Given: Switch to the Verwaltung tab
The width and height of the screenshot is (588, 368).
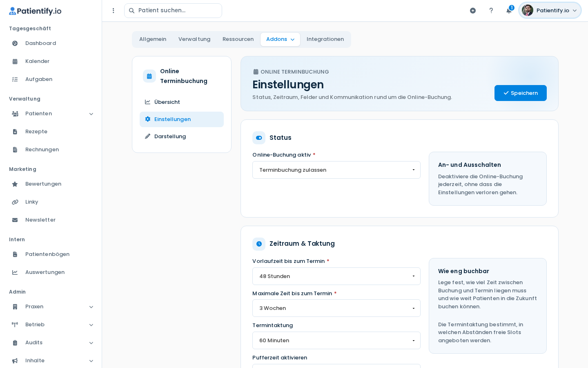Looking at the screenshot, I should click(x=194, y=39).
